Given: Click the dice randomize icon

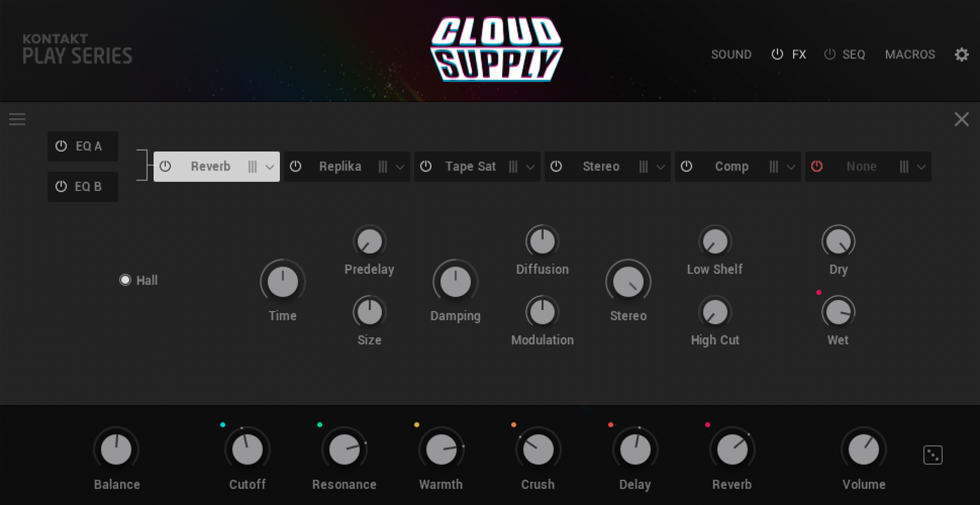Looking at the screenshot, I should tap(933, 455).
